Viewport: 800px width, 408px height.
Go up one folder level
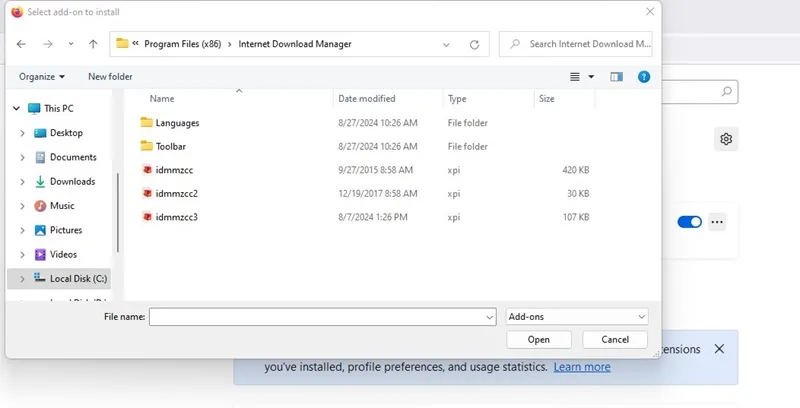(x=93, y=44)
